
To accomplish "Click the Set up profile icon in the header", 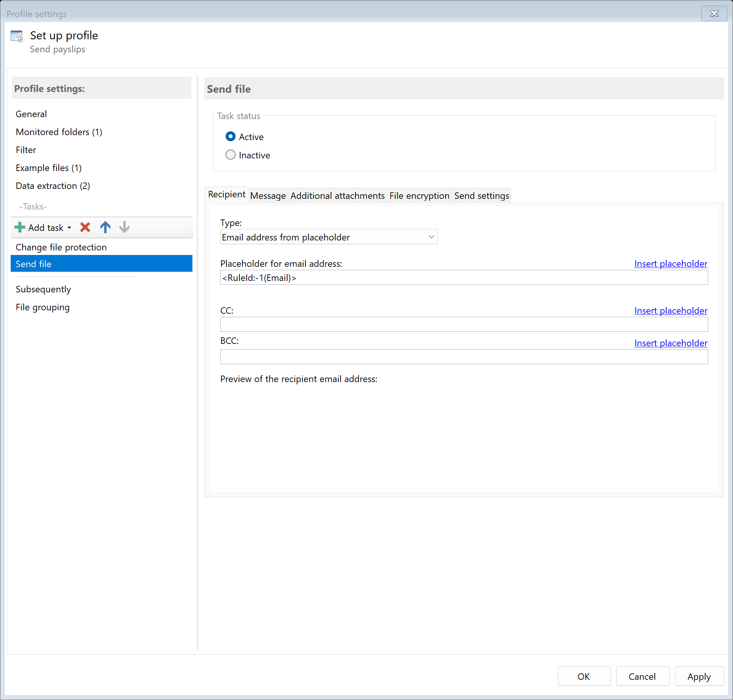I will tap(17, 35).
